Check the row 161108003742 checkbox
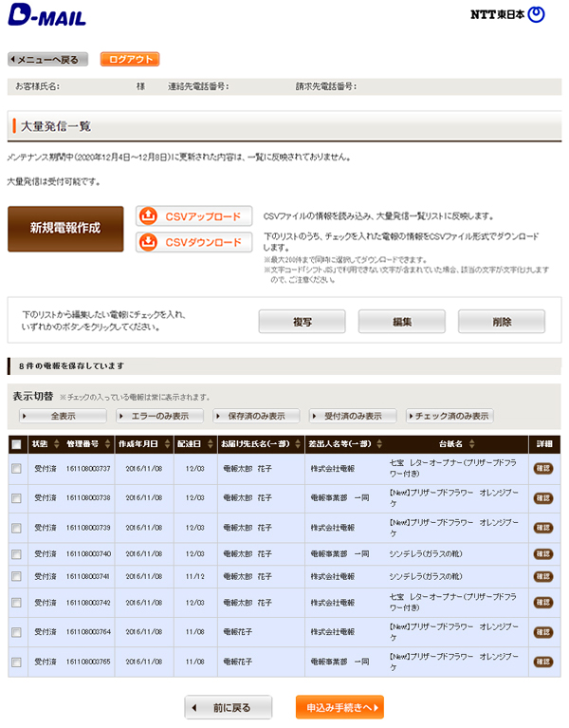Screen dimensions: 569x728 point(17,603)
